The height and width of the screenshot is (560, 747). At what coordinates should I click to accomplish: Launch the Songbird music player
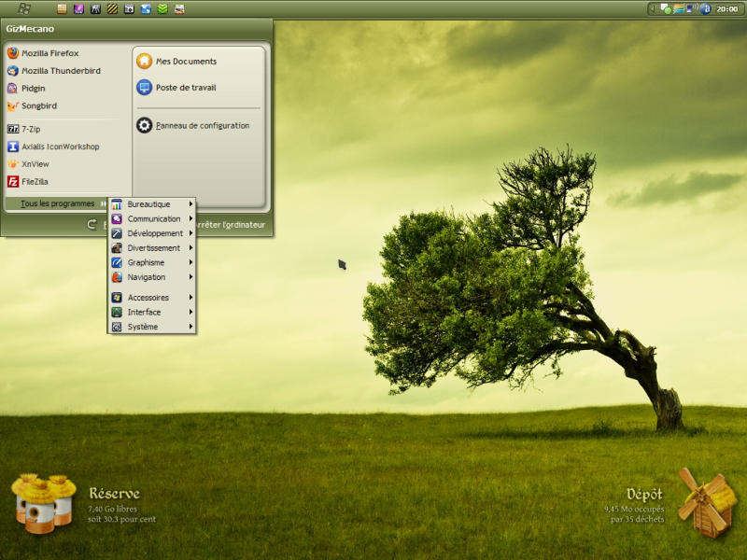pyautogui.click(x=32, y=105)
